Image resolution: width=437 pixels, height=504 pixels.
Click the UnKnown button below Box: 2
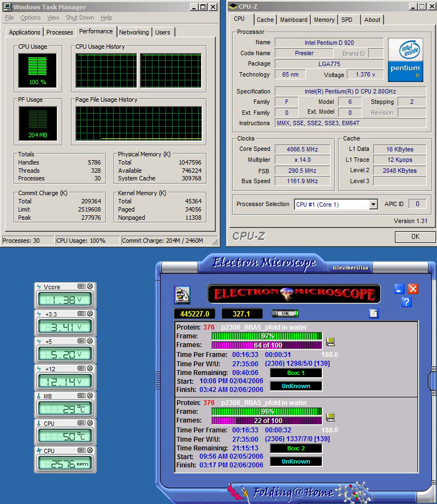point(296,461)
